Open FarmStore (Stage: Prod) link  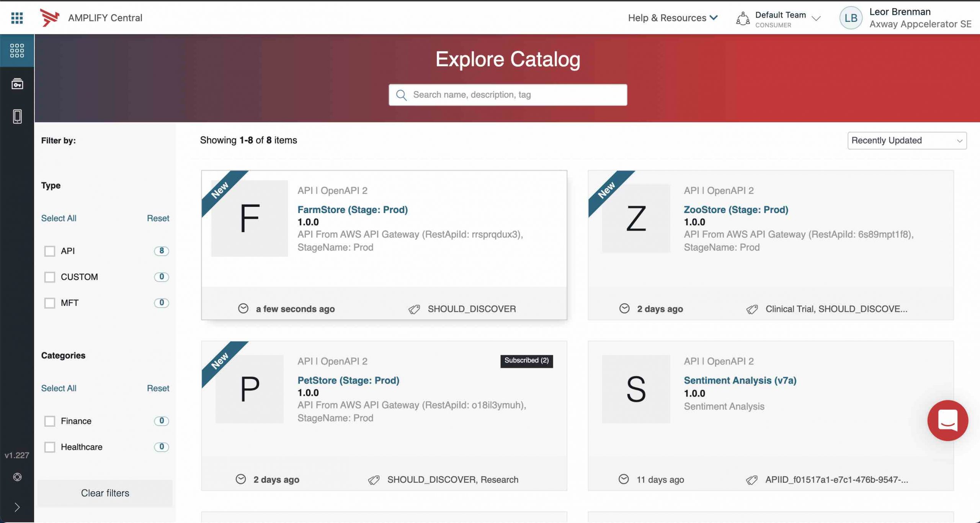pyautogui.click(x=353, y=210)
